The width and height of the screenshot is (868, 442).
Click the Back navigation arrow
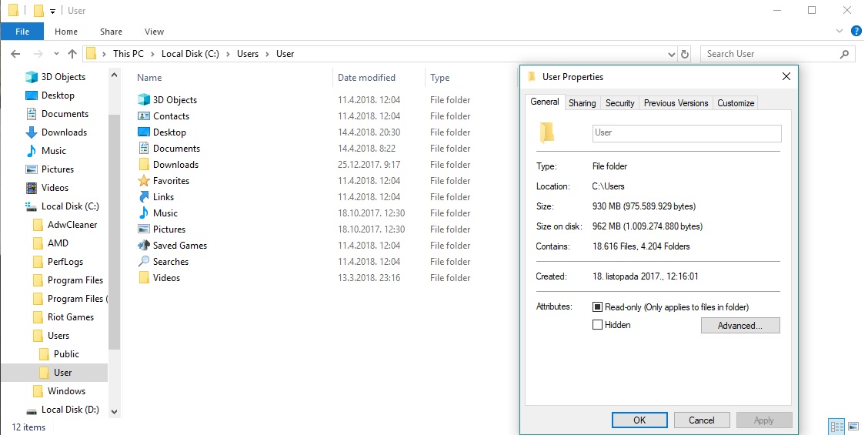point(15,54)
